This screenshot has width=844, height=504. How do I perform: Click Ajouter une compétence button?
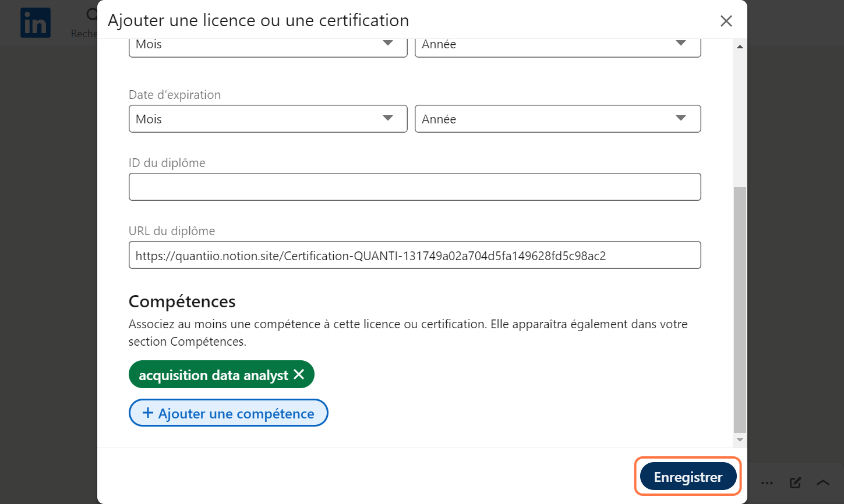point(228,413)
